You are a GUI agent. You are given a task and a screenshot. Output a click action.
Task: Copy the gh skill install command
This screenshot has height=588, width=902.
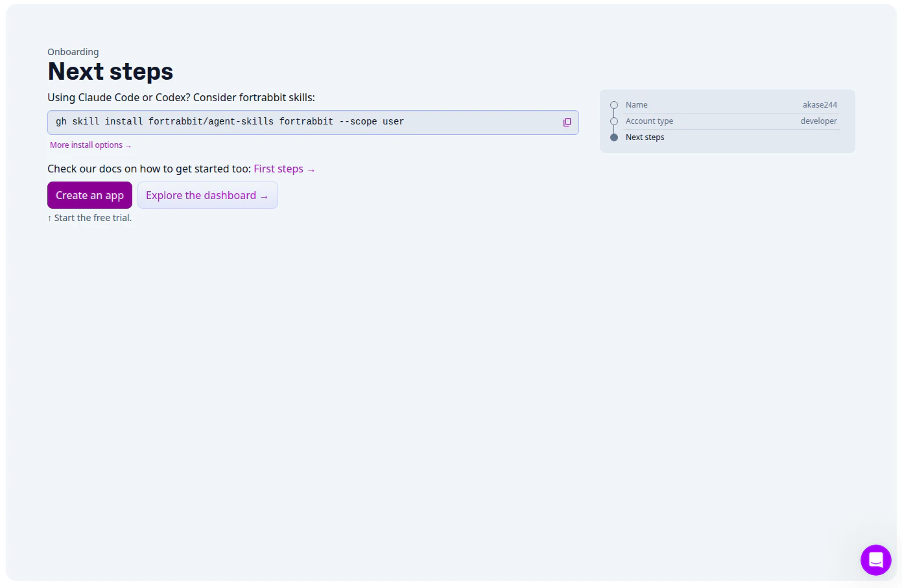click(x=567, y=123)
